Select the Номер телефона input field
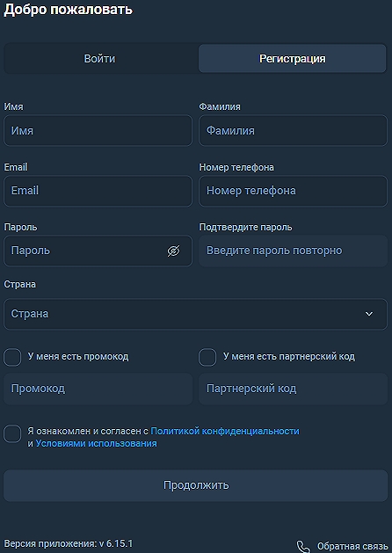Screen dimensions: 392x553 (294, 191)
